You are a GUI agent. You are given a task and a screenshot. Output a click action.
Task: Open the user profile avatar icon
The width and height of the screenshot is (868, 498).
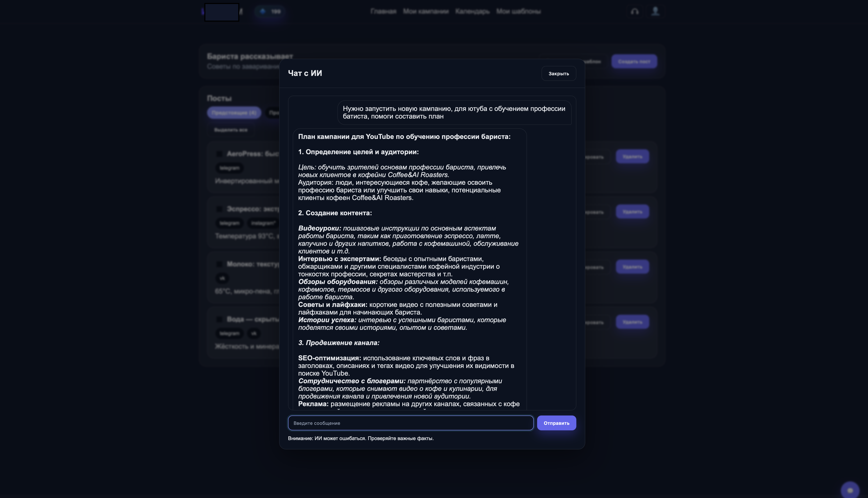coord(655,11)
